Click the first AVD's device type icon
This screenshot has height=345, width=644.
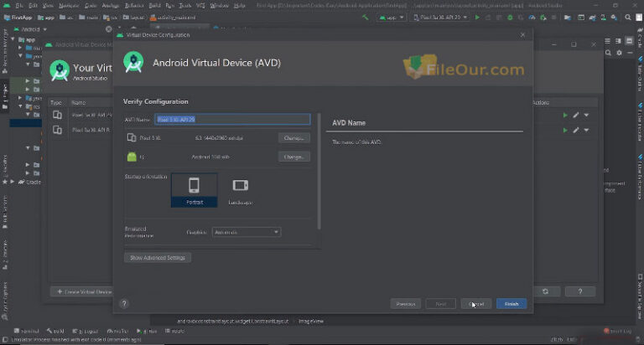click(57, 116)
